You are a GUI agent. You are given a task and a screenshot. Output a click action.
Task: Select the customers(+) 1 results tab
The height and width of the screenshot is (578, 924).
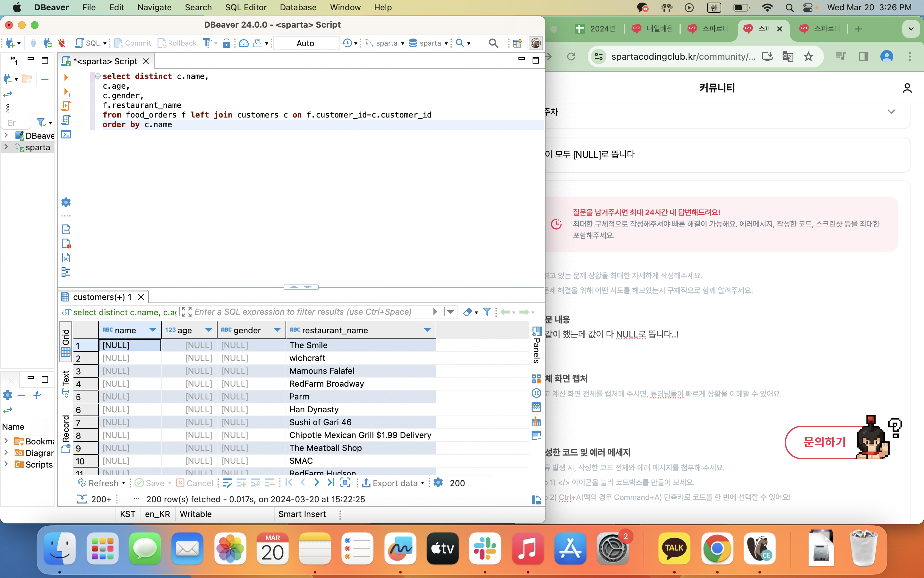[102, 297]
